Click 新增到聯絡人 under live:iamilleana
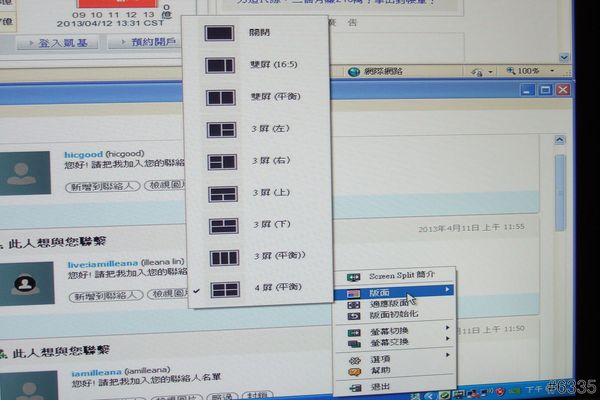 pos(106,296)
